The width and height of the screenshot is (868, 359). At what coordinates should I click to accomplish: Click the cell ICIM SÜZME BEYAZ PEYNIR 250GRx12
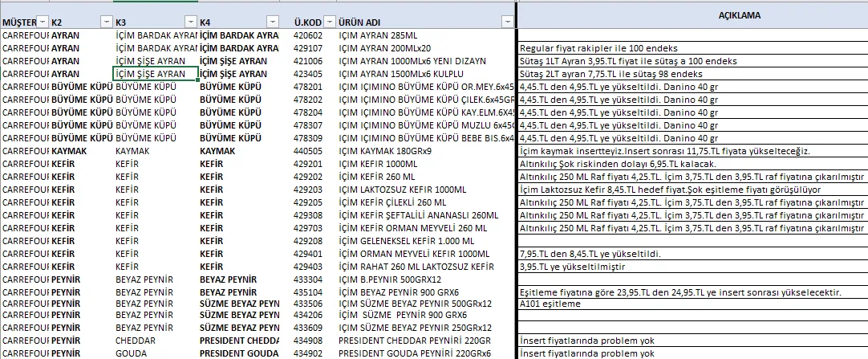coord(416,328)
